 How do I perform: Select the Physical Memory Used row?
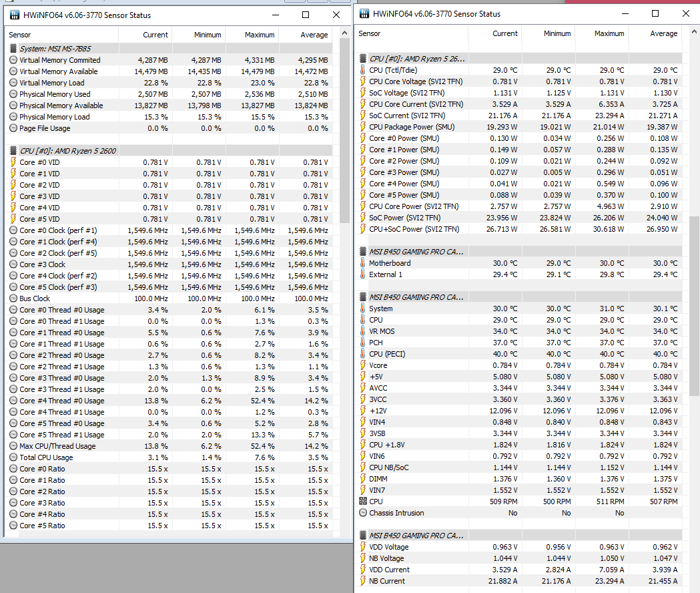(x=169, y=94)
